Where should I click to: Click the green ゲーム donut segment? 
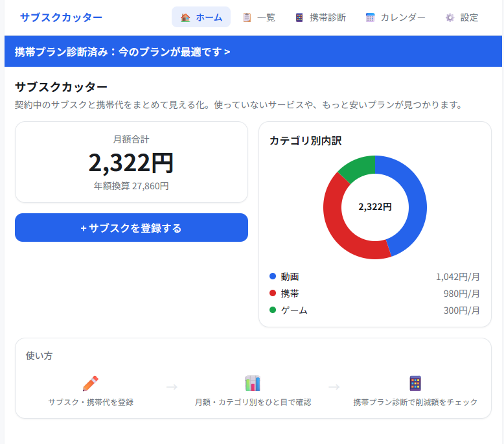click(358, 167)
